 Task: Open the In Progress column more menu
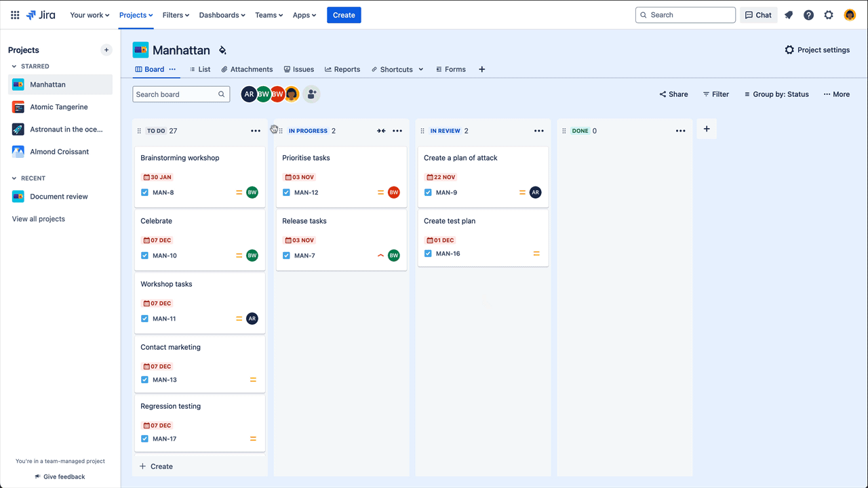(x=397, y=131)
